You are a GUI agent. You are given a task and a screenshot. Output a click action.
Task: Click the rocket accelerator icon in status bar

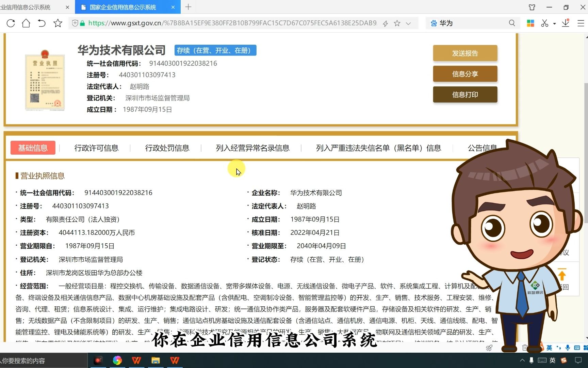pos(489,348)
